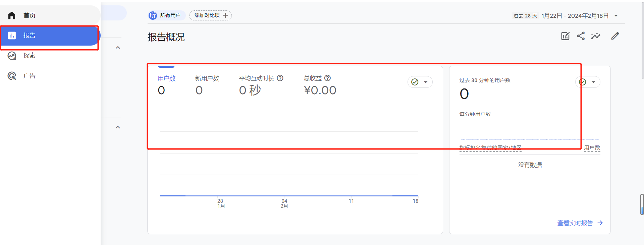Click the 所有用户 segment chip
The image size is (644, 245).
[167, 15]
